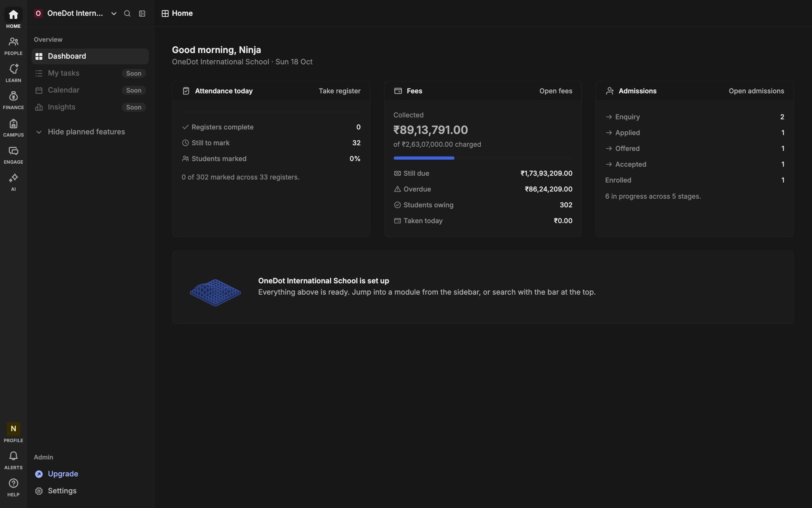Select the Enrolled admissions row

(x=695, y=180)
